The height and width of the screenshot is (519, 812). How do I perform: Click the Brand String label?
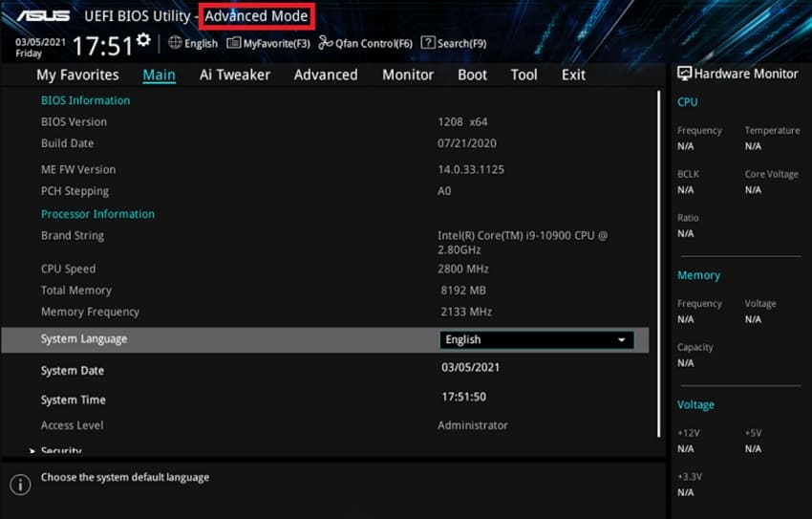[73, 236]
